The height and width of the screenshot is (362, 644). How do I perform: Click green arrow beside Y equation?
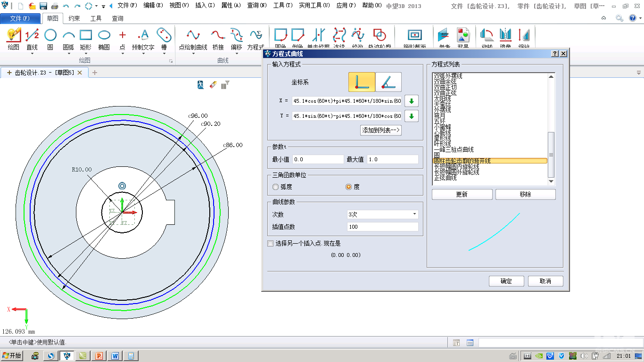pos(411,116)
